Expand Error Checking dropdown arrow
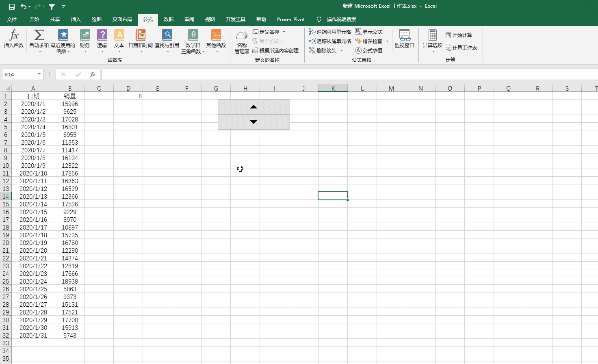 click(387, 41)
